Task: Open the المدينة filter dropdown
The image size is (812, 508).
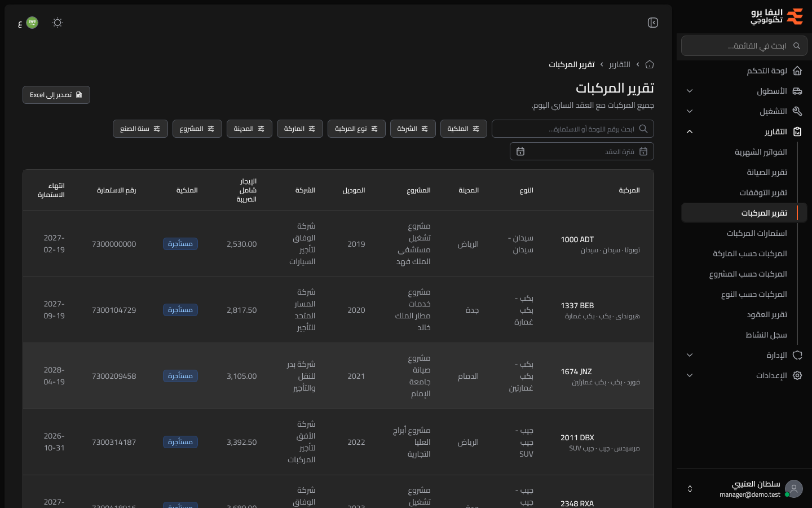Action: pos(249,129)
